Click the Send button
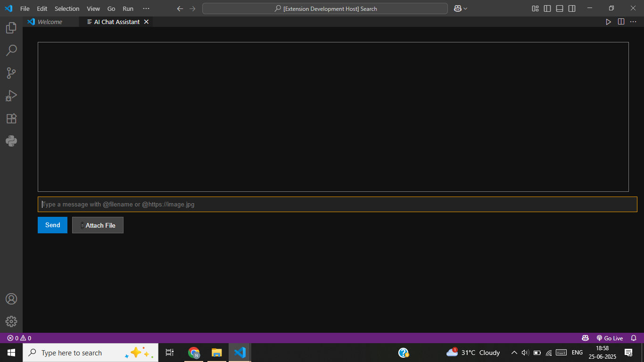Image resolution: width=644 pixels, height=362 pixels. click(x=52, y=225)
